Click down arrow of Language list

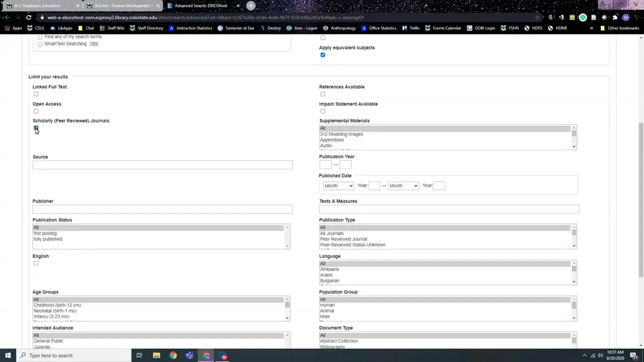574,282
